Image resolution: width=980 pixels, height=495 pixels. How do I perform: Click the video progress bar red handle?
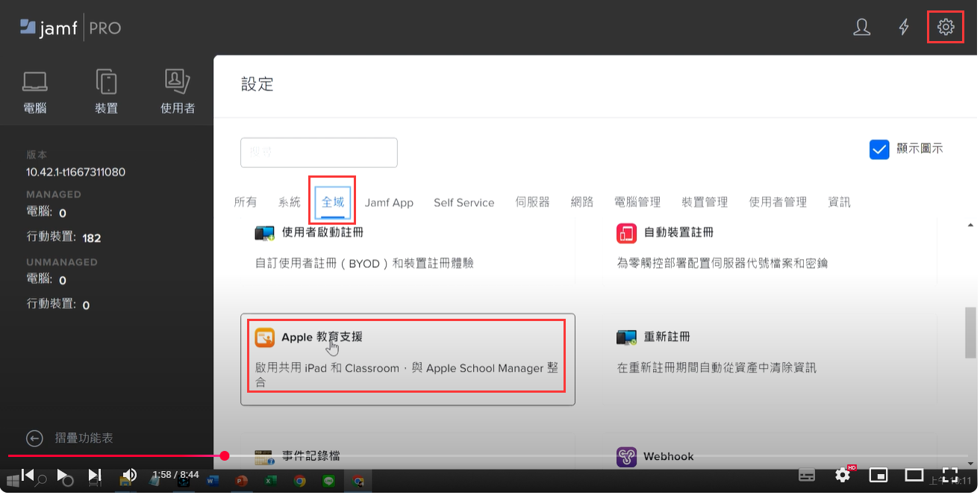point(225,455)
